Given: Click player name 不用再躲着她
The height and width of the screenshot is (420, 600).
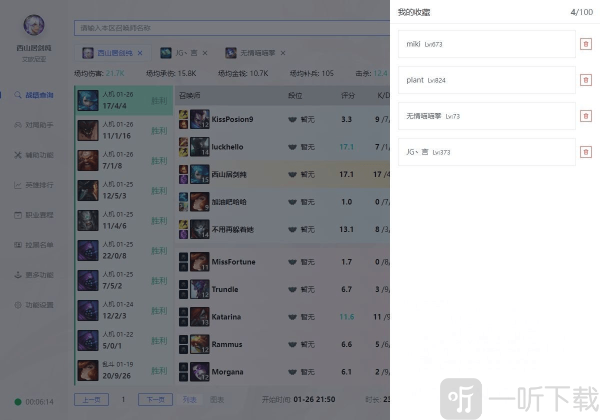Looking at the screenshot, I should point(233,230).
